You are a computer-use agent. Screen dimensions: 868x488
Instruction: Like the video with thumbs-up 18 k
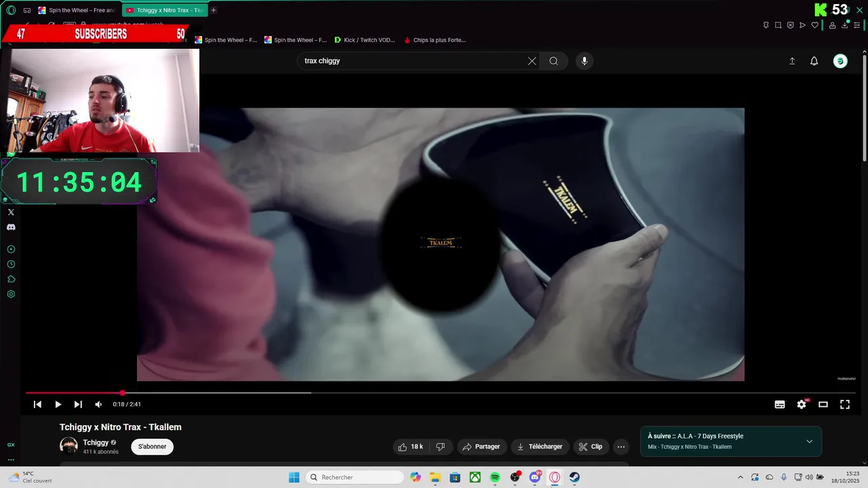click(x=410, y=447)
